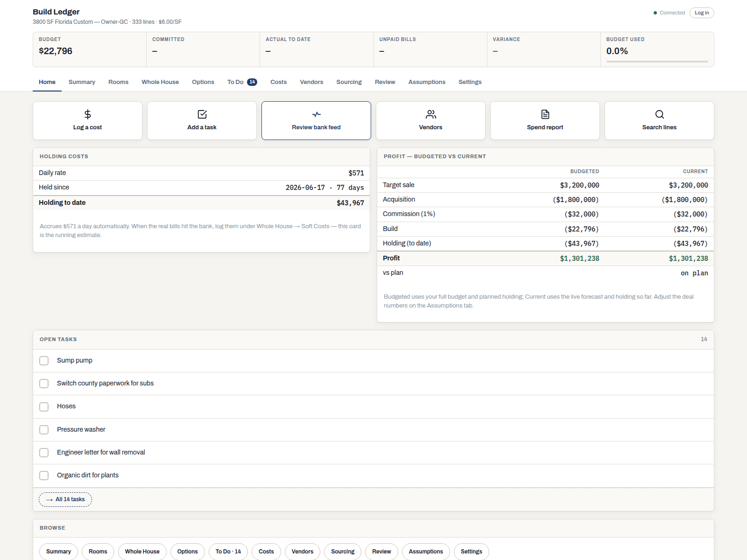The height and width of the screenshot is (560, 747).
Task: Check the Pressure washer task
Action: tap(44, 429)
